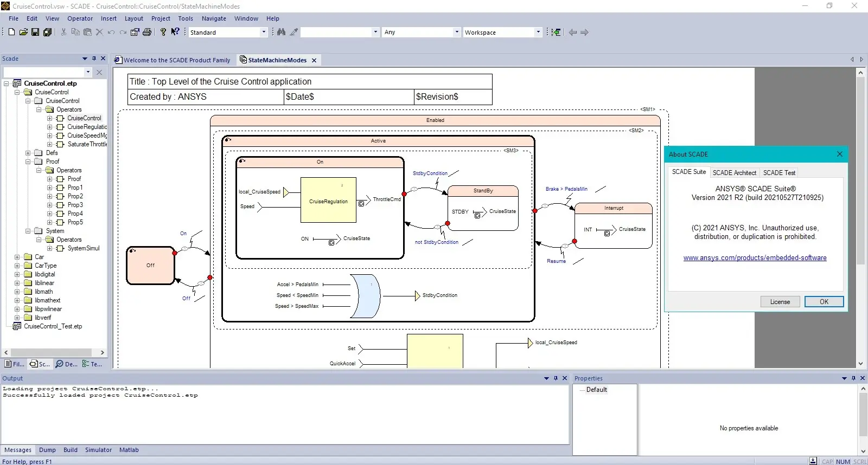Collapse the CruiseControl.etp tree root
Viewport: 868px width, 465px height.
[x=7, y=83]
